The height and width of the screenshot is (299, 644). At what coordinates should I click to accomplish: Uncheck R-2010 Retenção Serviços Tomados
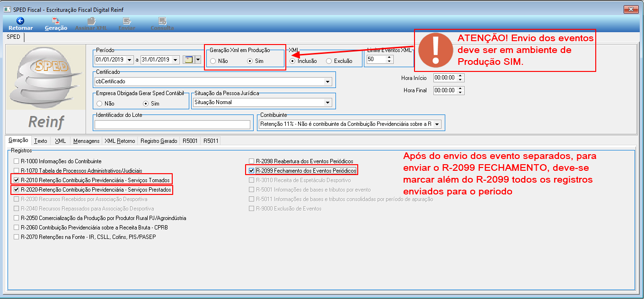17,180
